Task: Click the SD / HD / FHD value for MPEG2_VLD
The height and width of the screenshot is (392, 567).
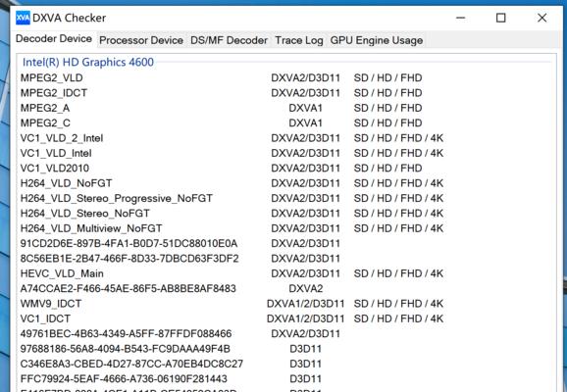Action: [x=388, y=78]
